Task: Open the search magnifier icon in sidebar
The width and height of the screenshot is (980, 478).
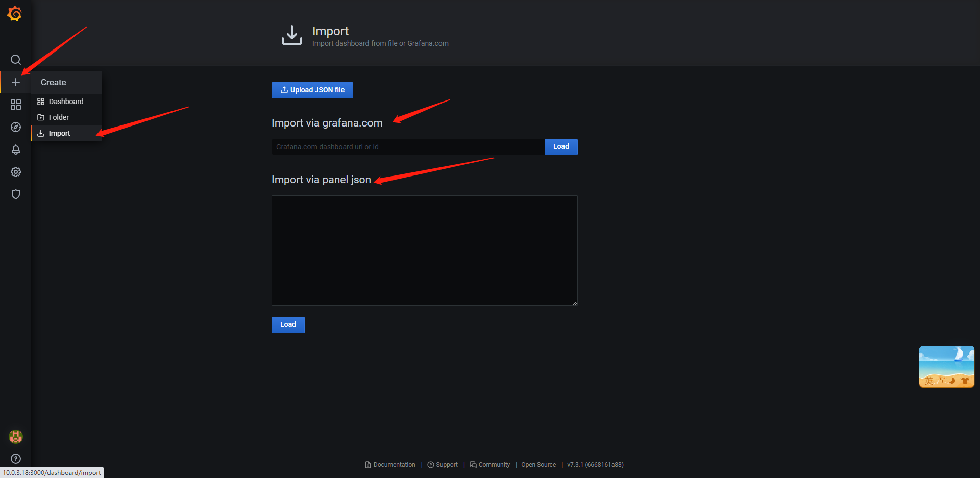Action: pos(16,60)
